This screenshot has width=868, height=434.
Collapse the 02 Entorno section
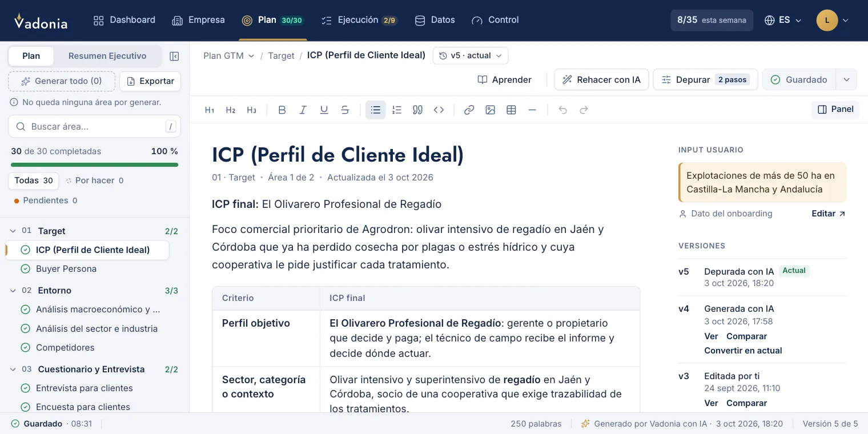click(13, 290)
